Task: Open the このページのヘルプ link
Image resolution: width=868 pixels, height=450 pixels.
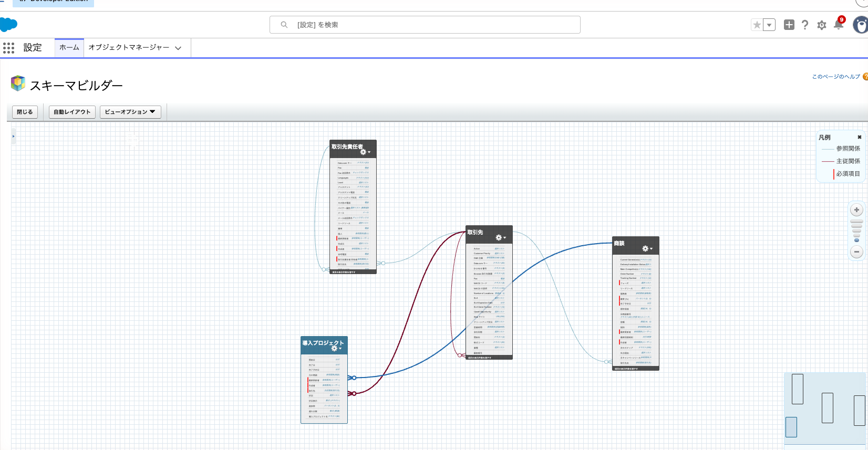Action: [x=836, y=77]
